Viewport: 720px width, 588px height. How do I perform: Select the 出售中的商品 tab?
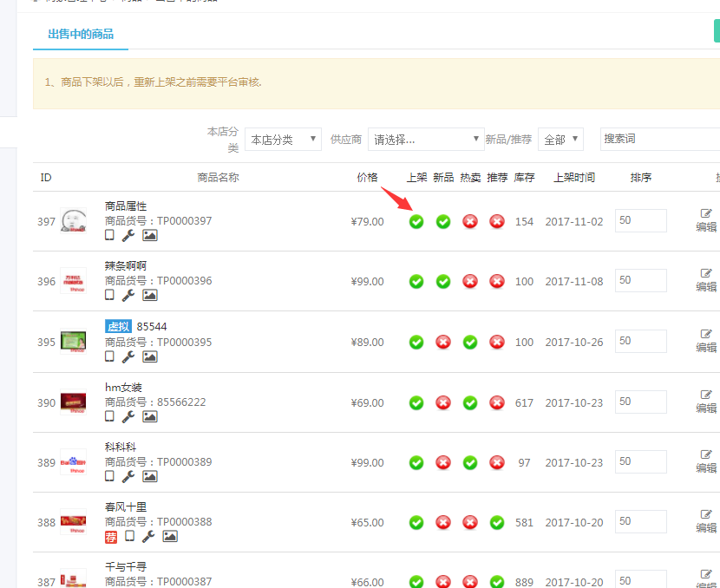(81, 35)
